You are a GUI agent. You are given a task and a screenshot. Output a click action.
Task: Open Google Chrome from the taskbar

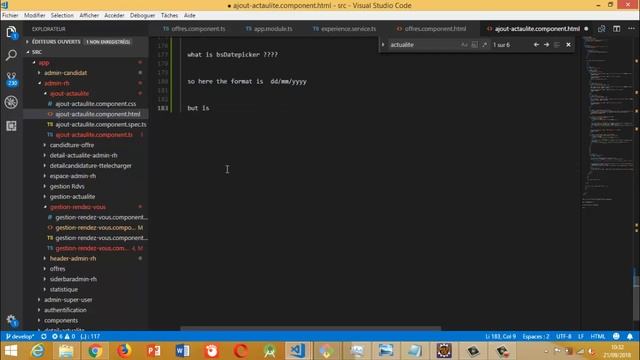point(95,351)
